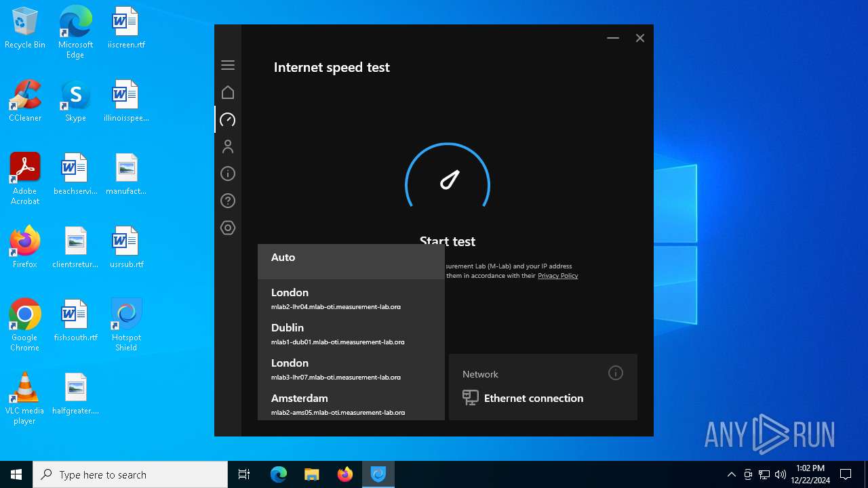
Task: Open Firefox from the taskbar
Action: tap(344, 474)
